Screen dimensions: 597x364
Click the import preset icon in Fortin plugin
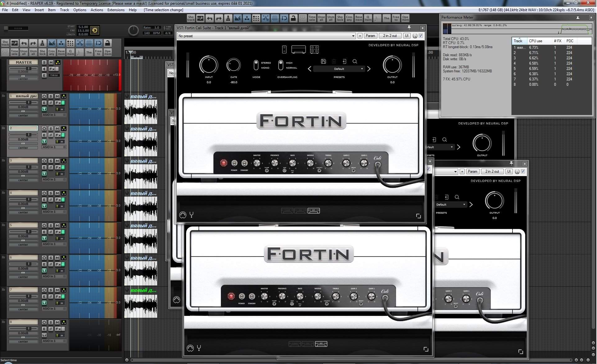344,61
